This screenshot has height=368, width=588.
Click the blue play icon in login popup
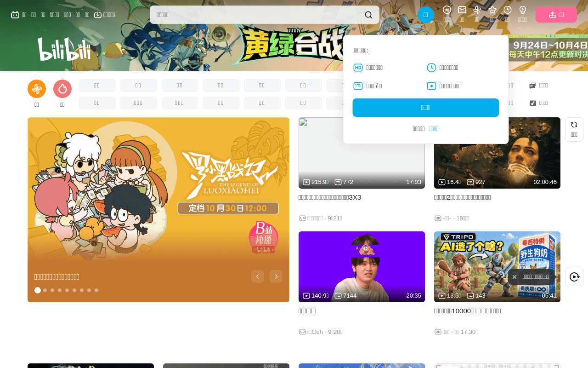(x=431, y=86)
